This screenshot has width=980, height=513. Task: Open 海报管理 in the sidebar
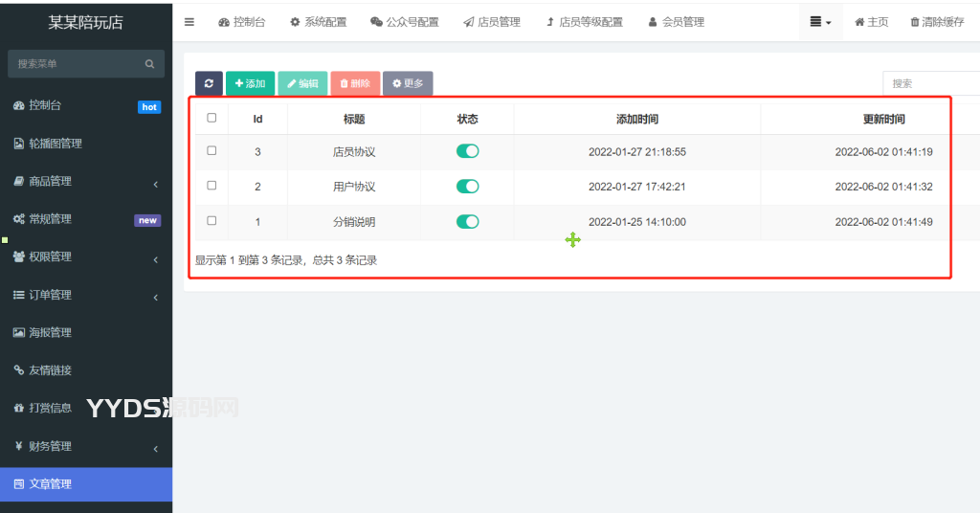pos(50,333)
